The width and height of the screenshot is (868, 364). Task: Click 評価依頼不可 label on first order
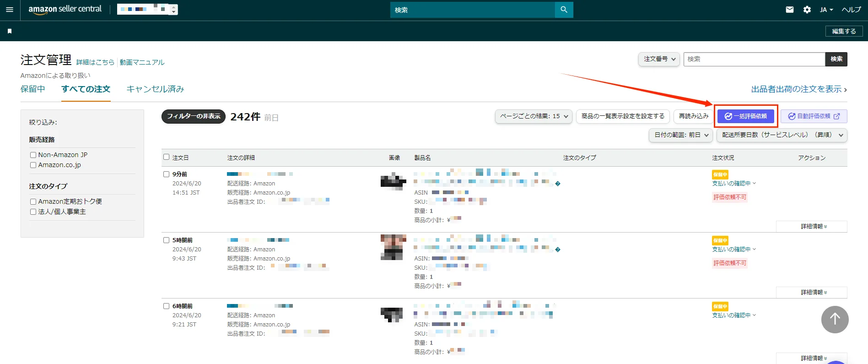pos(729,197)
